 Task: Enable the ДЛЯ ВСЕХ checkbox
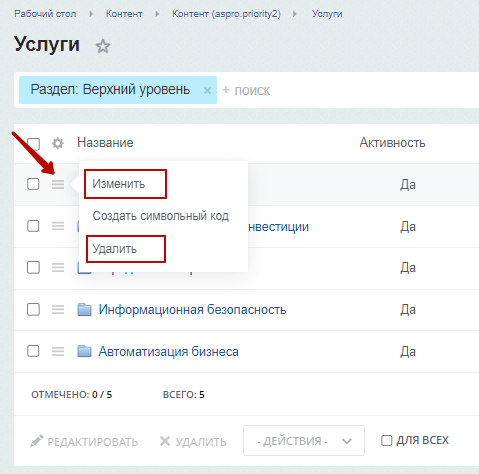point(386,440)
